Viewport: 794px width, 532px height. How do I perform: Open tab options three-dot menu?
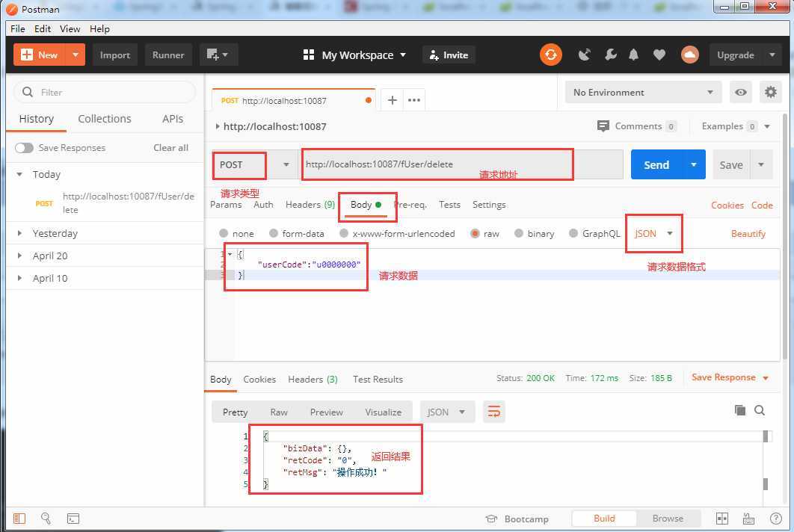pyautogui.click(x=414, y=100)
